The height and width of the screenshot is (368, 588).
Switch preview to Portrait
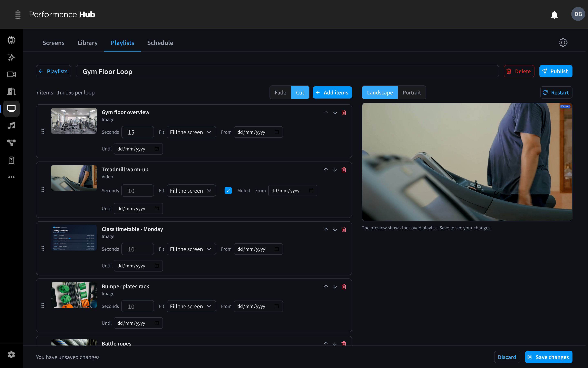[412, 92]
